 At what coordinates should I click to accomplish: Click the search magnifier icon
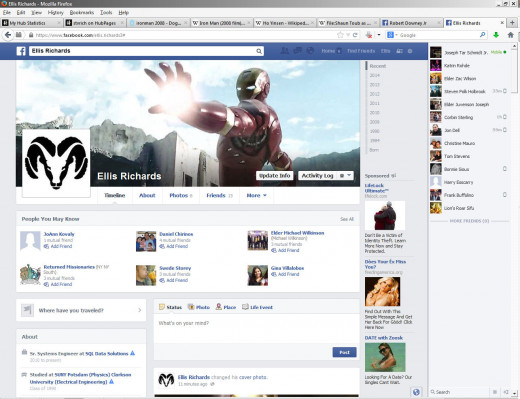tap(259, 51)
